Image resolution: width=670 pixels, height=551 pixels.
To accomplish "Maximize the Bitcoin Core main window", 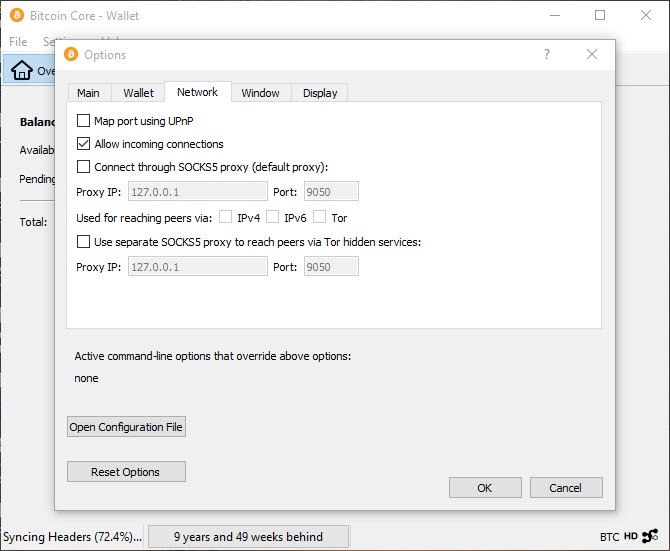I will pyautogui.click(x=600, y=15).
